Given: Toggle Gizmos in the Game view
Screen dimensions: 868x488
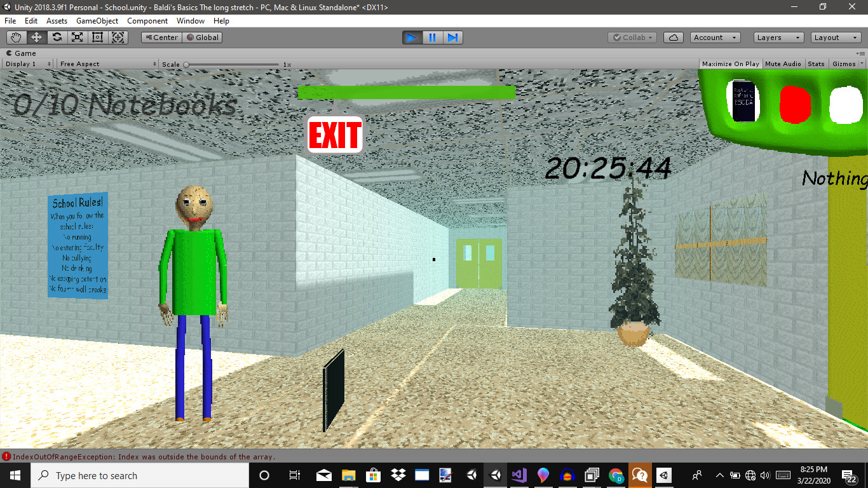Looking at the screenshot, I should pyautogui.click(x=844, y=64).
